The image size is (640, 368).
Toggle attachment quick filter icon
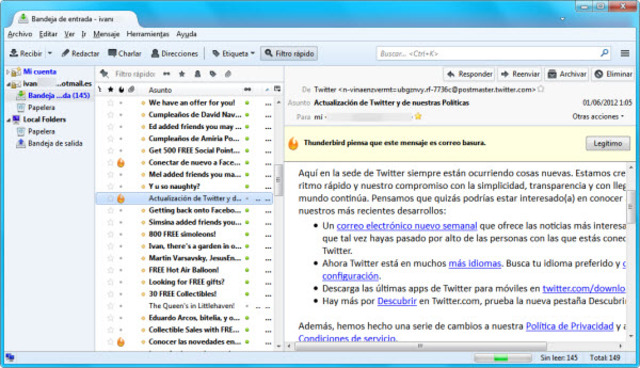tap(228, 74)
